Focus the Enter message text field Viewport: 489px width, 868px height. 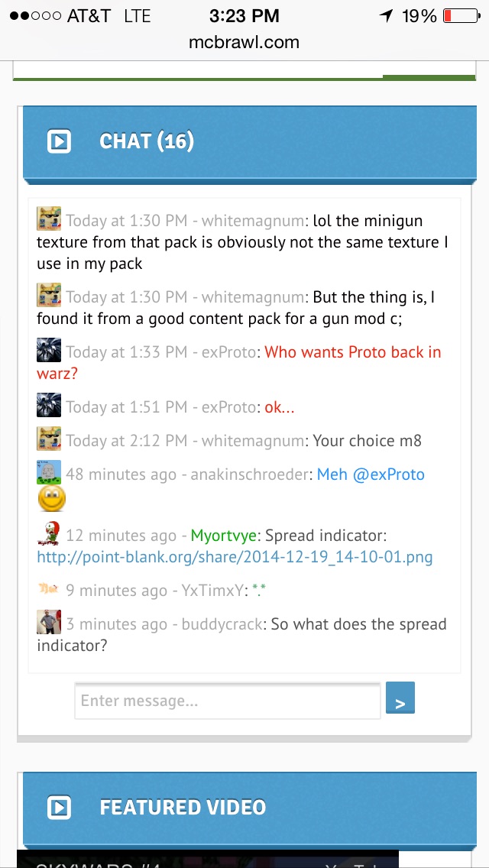[228, 701]
